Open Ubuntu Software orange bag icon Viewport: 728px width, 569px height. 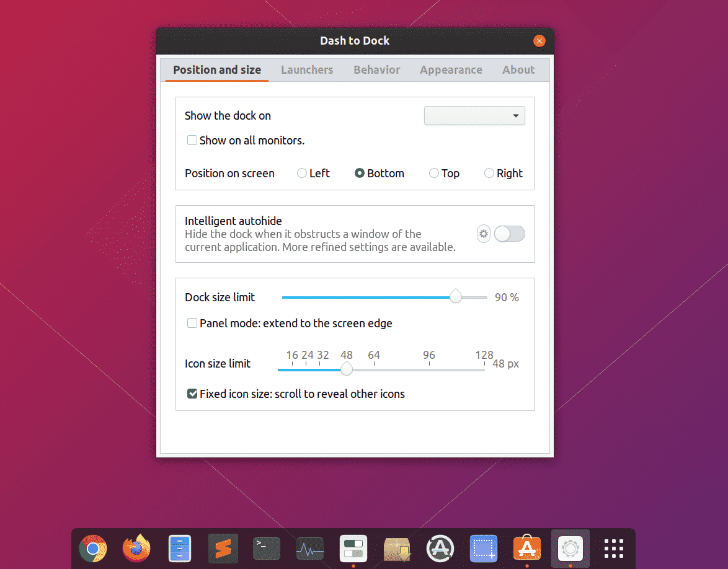tap(527, 549)
